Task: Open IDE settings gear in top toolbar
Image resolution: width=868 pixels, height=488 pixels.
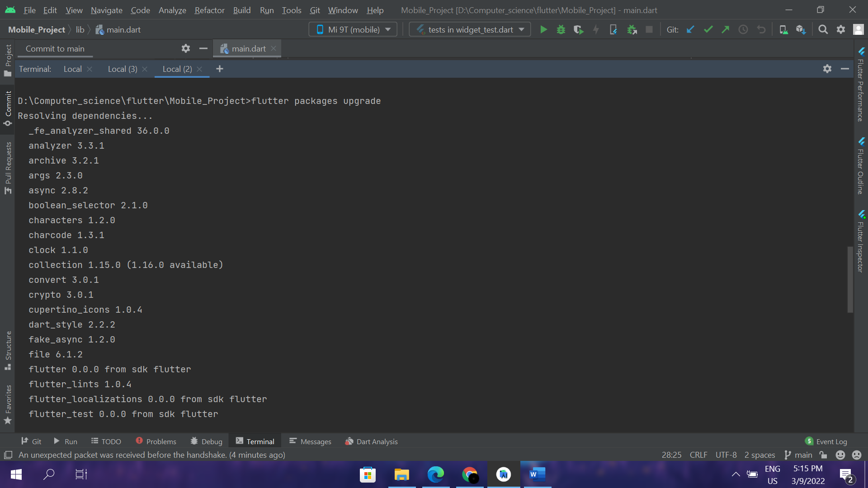Action: 841,30
